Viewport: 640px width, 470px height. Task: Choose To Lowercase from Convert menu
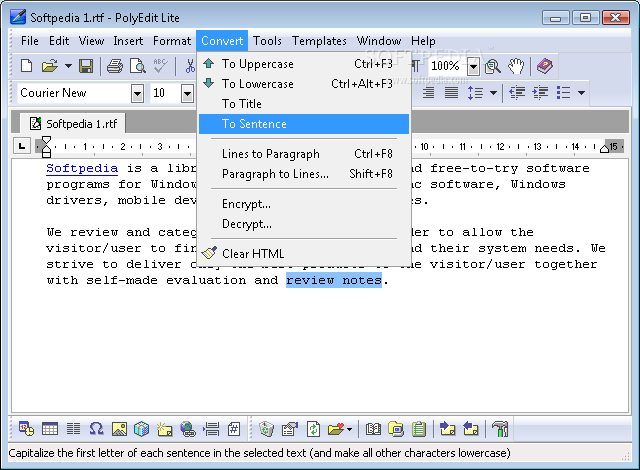pos(304,84)
